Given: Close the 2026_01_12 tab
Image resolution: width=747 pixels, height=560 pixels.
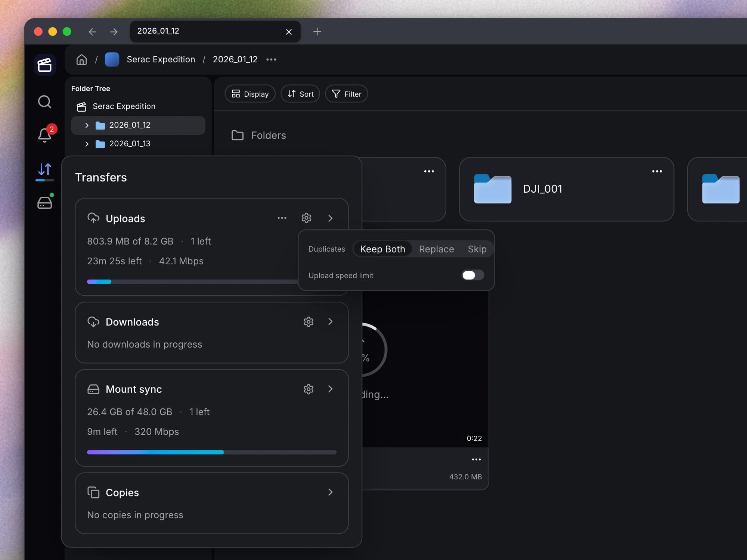Looking at the screenshot, I should 289,32.
